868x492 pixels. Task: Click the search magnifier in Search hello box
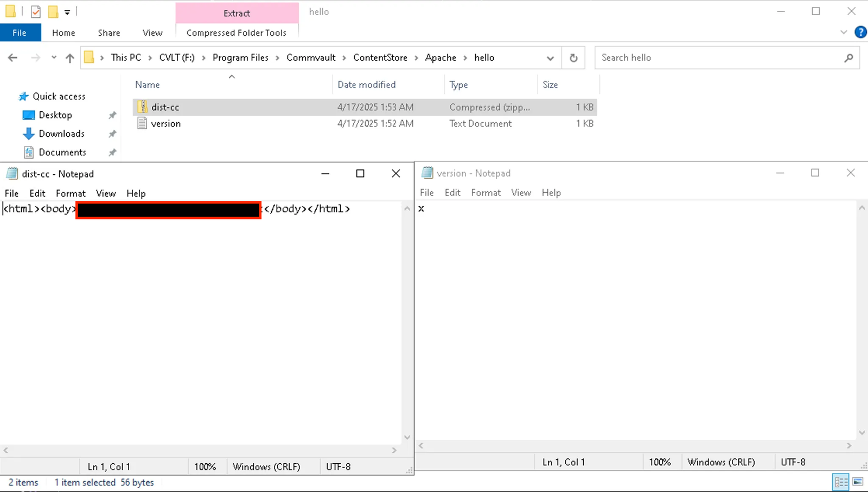[x=849, y=57]
